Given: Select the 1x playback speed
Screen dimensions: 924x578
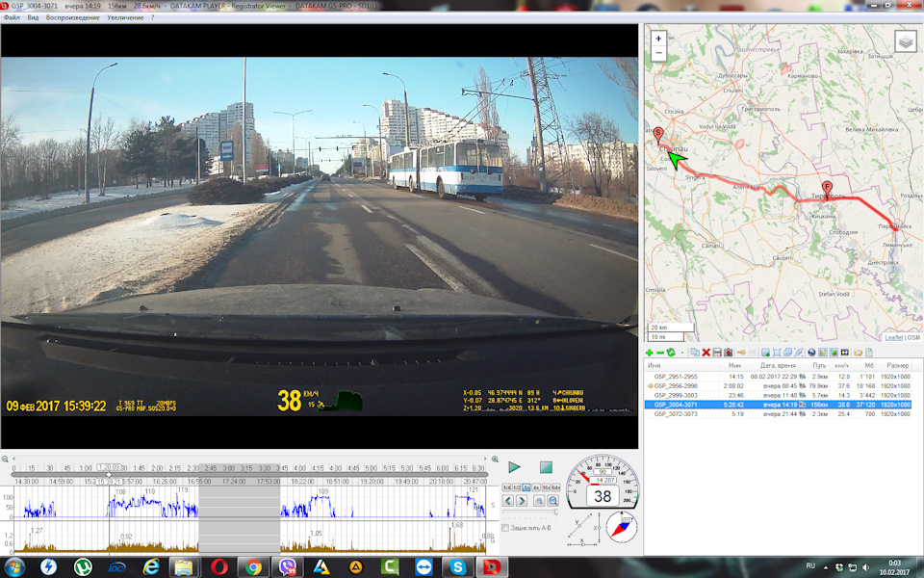Looking at the screenshot, I should point(526,487).
